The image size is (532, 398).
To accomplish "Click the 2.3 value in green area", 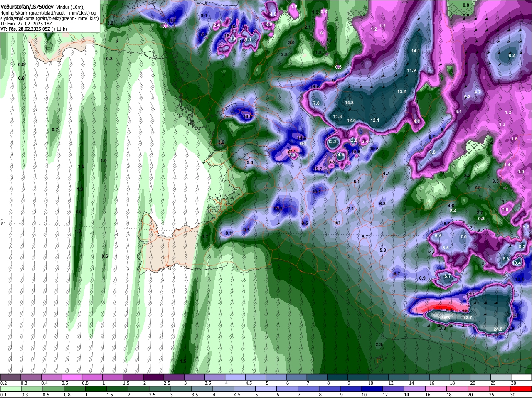I will click(x=379, y=345).
